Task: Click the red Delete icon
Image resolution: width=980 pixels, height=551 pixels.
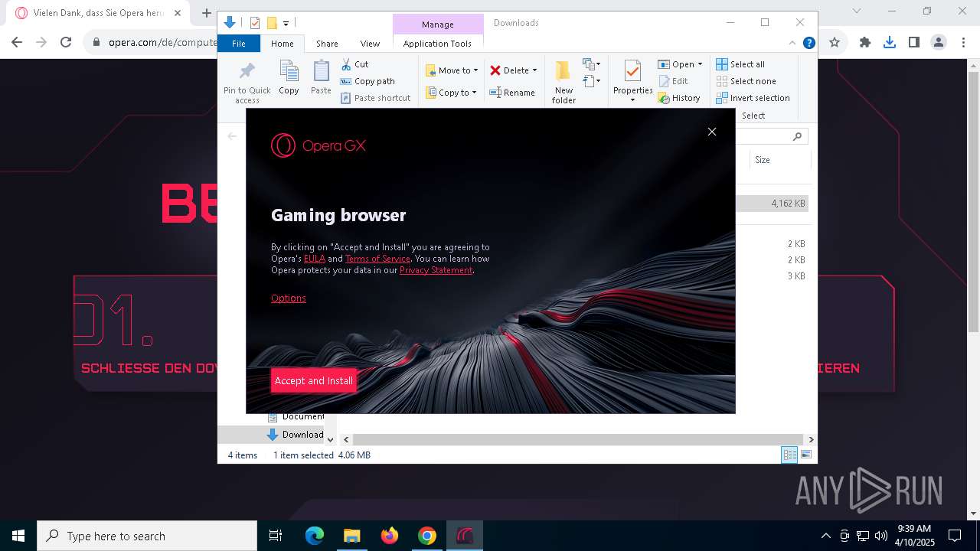Action: tap(495, 70)
